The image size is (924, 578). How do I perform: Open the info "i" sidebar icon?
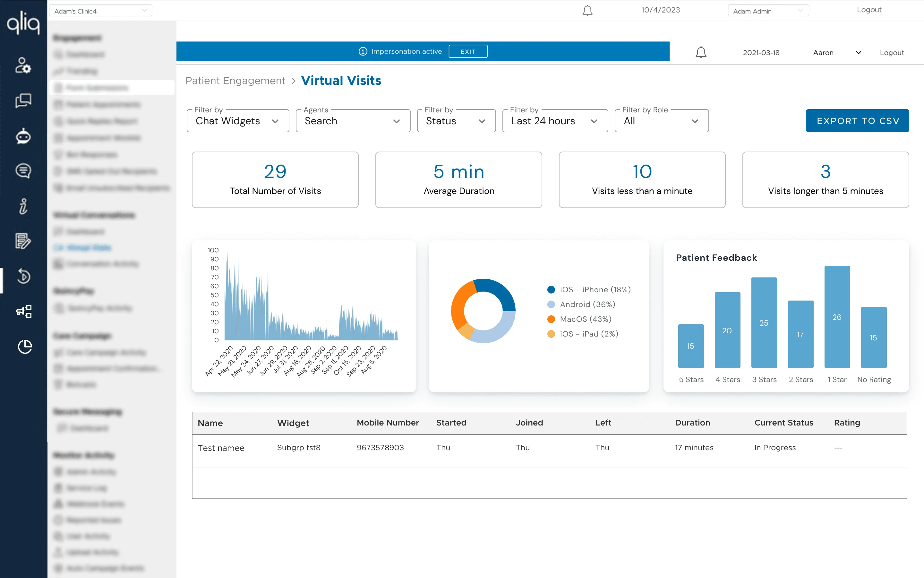[23, 206]
